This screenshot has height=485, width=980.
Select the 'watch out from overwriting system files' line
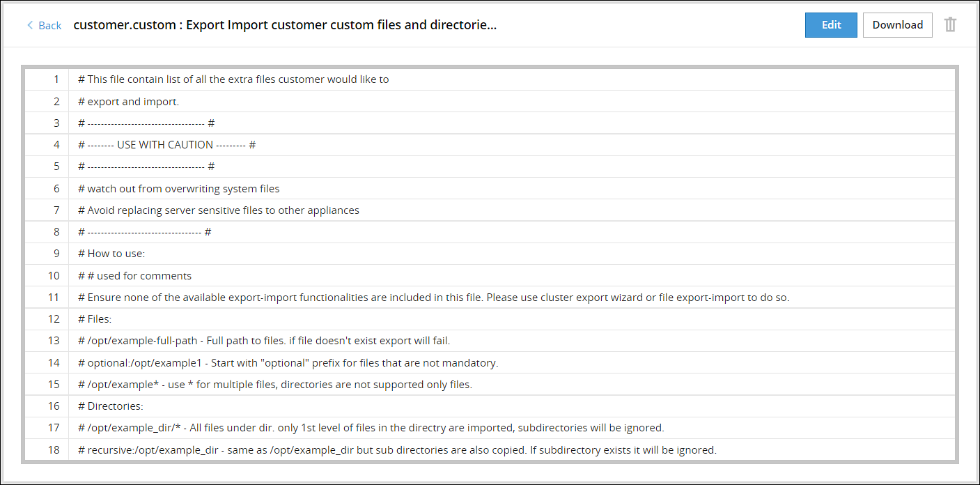[x=178, y=188]
